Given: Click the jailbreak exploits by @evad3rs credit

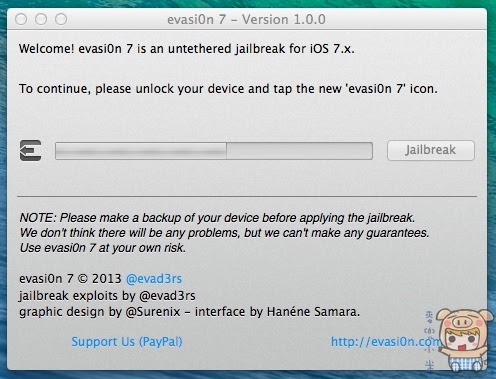Looking at the screenshot, I should point(107,296).
